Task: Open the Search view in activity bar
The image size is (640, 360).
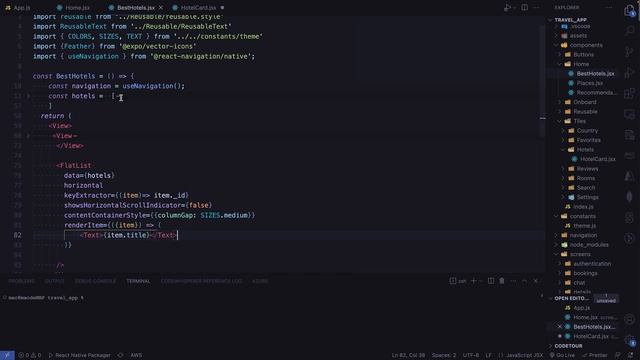Action: (629, 31)
